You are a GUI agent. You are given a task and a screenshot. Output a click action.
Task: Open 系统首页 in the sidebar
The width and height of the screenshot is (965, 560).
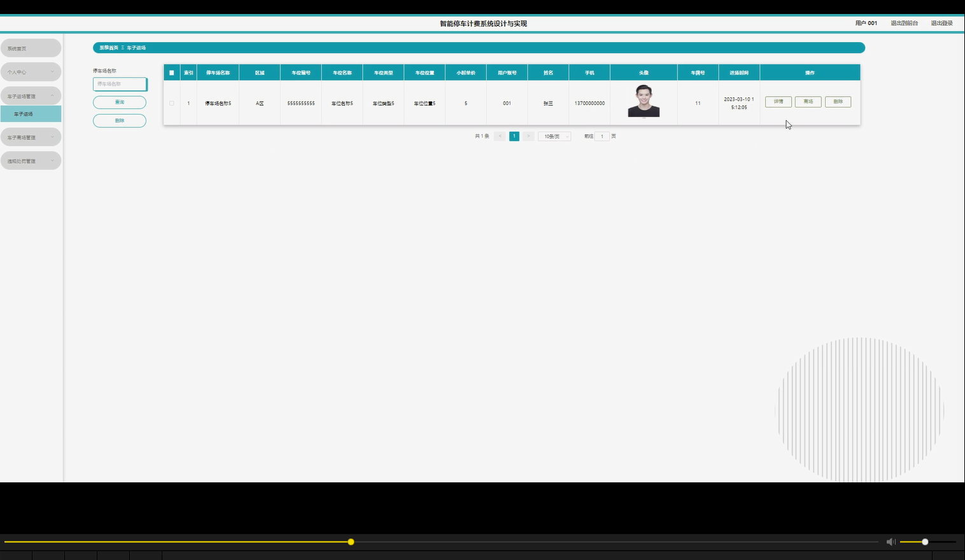tap(31, 48)
